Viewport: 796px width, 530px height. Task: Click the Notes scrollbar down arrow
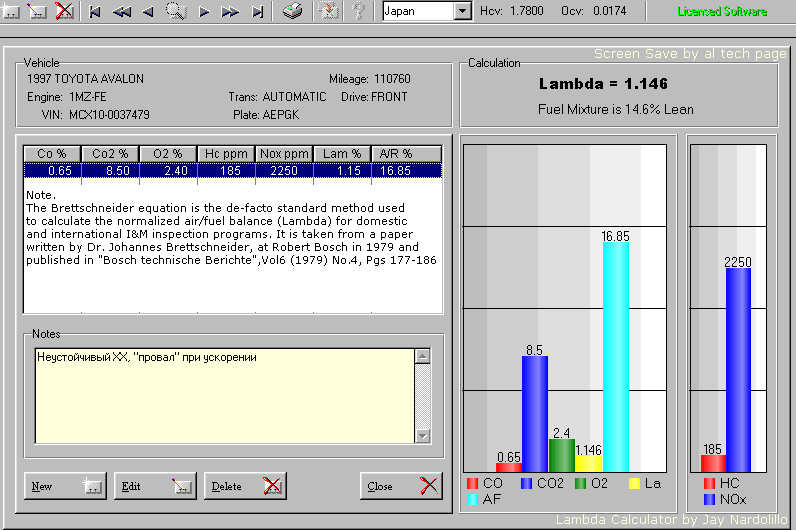tap(423, 436)
